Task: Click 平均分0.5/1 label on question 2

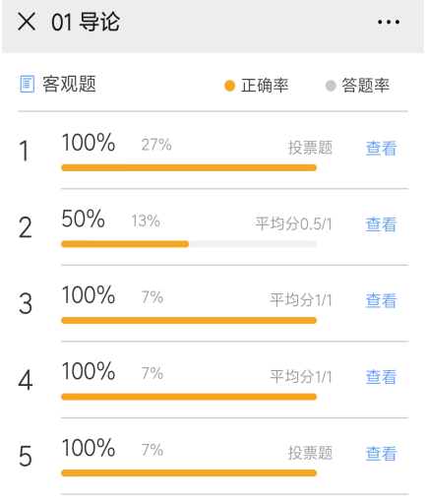Action: pyautogui.click(x=293, y=224)
